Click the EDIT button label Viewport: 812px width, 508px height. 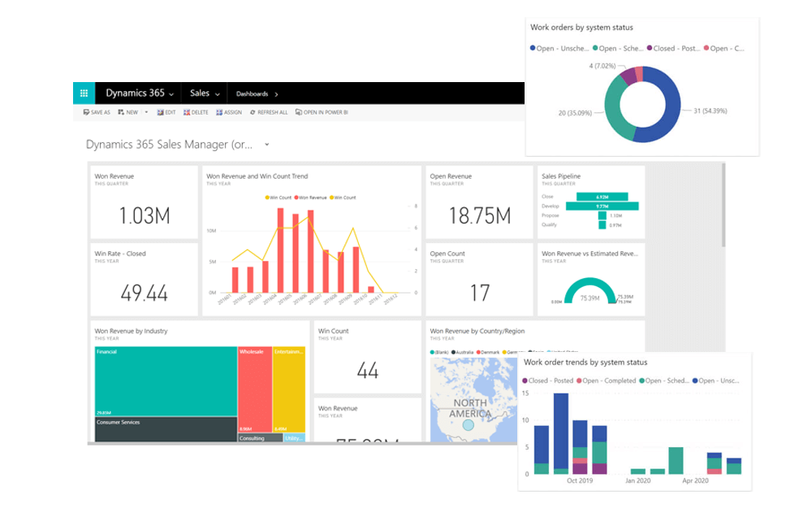171,112
